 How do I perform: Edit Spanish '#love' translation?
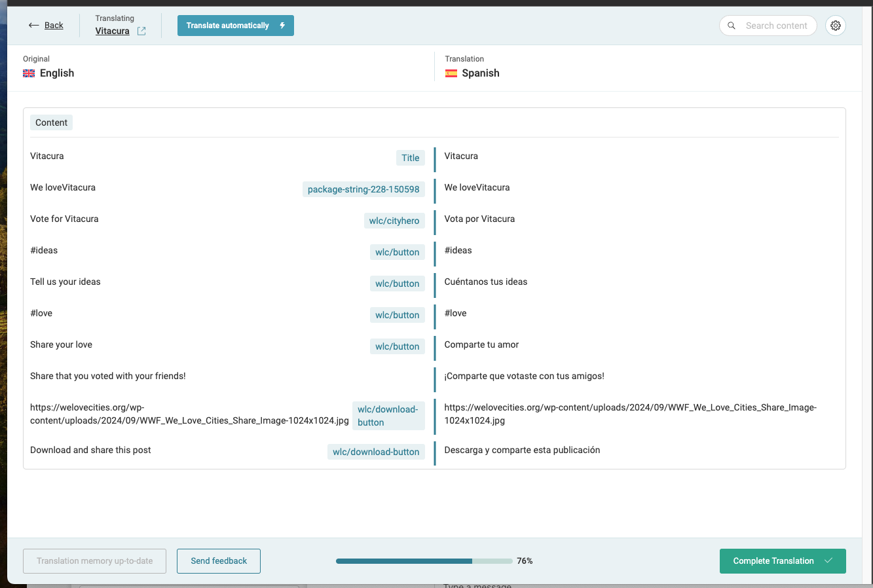(455, 313)
